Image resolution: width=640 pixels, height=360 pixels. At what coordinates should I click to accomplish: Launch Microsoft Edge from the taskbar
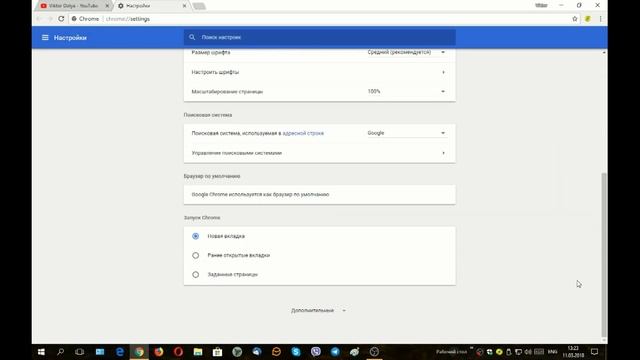click(120, 352)
